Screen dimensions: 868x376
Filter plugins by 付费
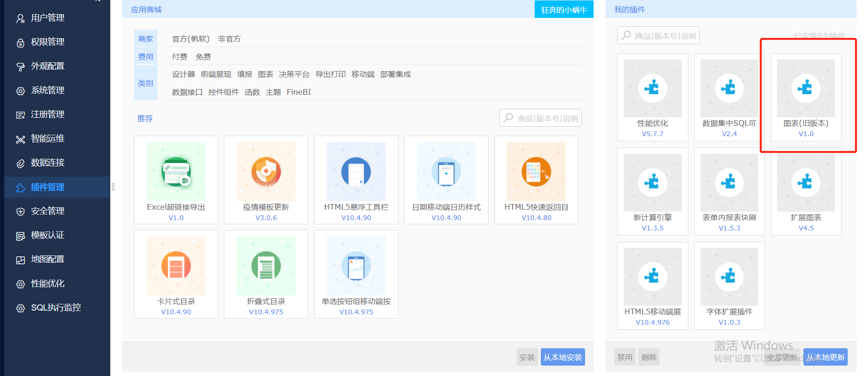coord(180,57)
